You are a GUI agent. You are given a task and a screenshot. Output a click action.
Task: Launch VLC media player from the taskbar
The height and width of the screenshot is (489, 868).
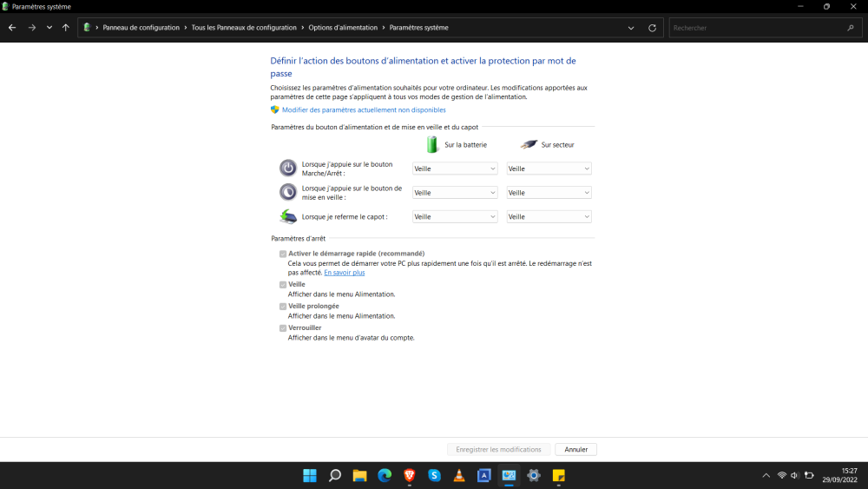tap(460, 475)
